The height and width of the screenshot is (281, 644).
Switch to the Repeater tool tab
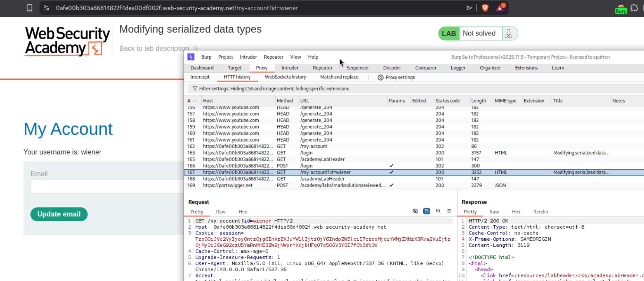click(322, 68)
